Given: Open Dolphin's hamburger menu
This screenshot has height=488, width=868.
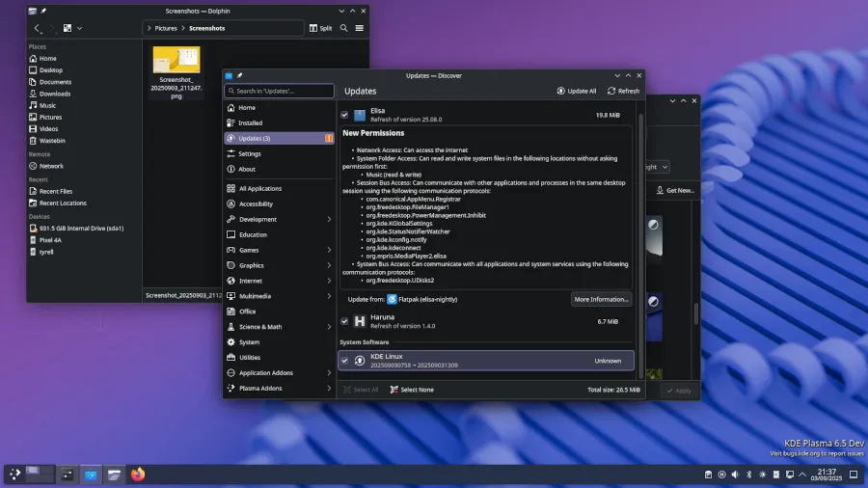Looking at the screenshot, I should [360, 28].
